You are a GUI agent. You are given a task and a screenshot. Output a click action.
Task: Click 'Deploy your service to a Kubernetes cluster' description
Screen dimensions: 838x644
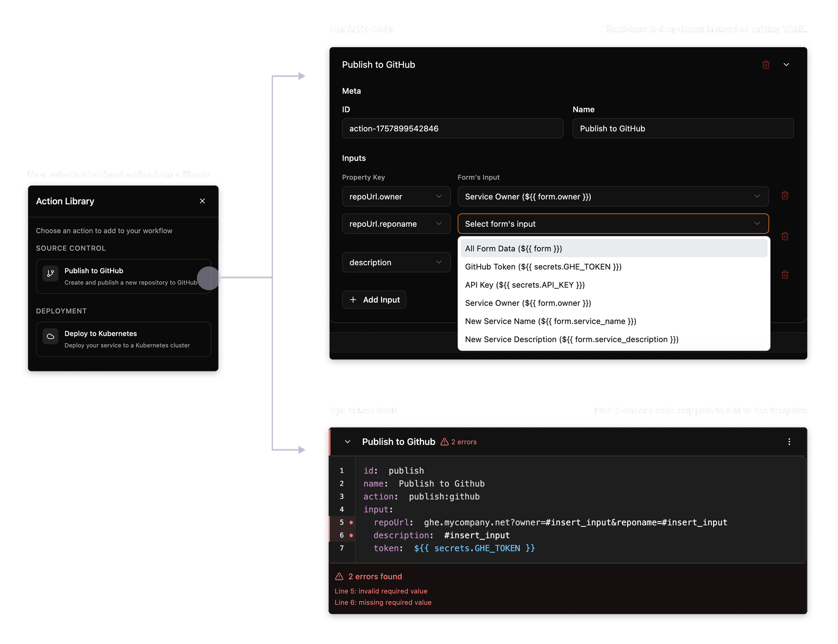pos(127,345)
